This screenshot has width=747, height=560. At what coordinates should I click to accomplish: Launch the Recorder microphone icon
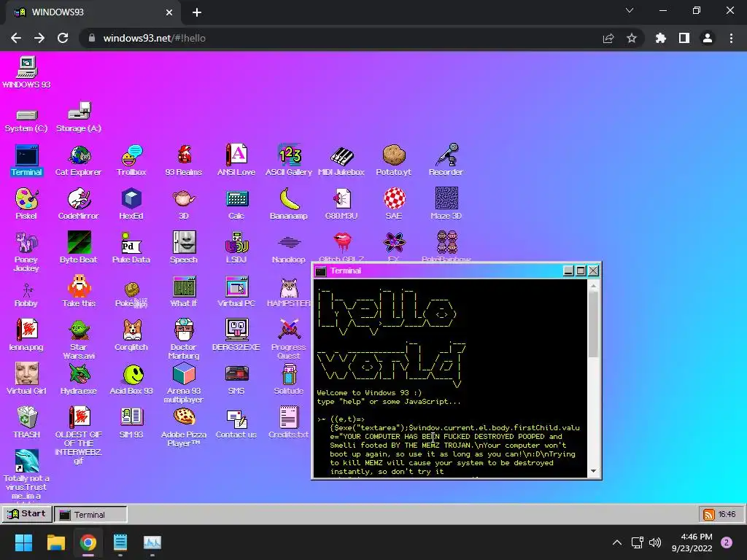pos(446,155)
